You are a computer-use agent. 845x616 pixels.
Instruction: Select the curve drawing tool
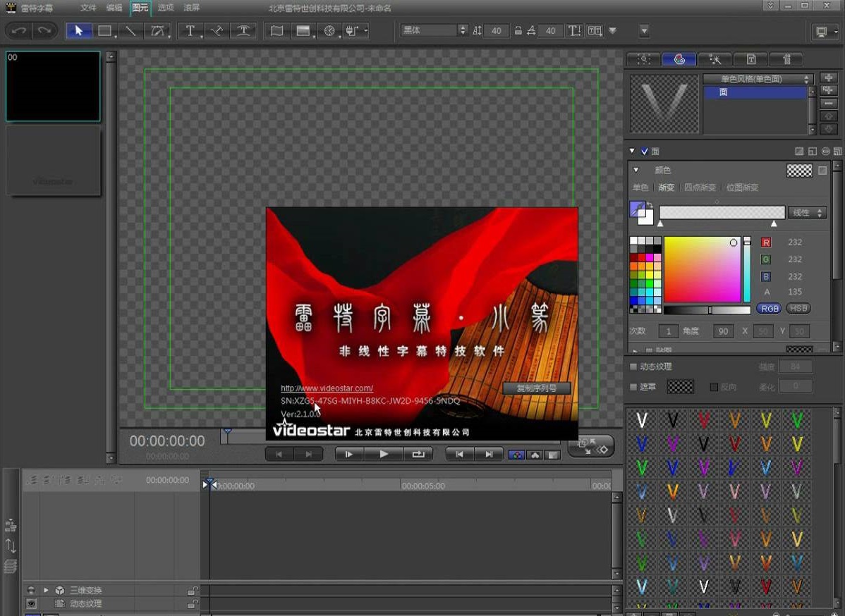[x=157, y=31]
